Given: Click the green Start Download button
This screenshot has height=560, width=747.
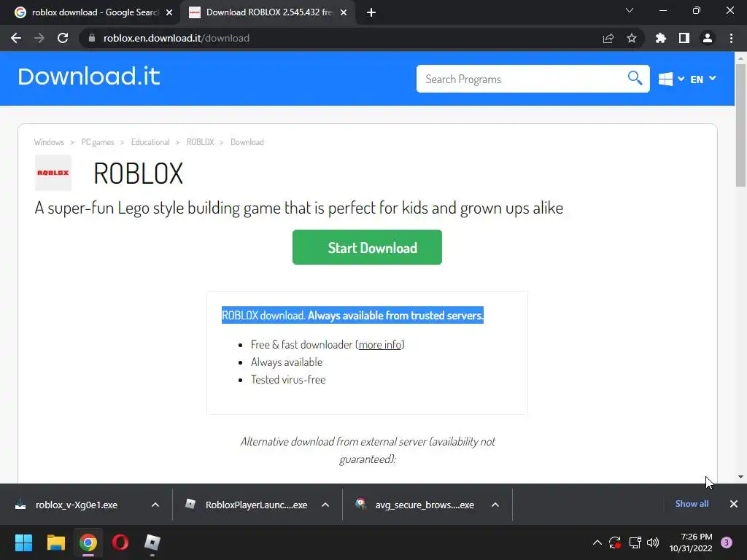Looking at the screenshot, I should click(x=368, y=247).
